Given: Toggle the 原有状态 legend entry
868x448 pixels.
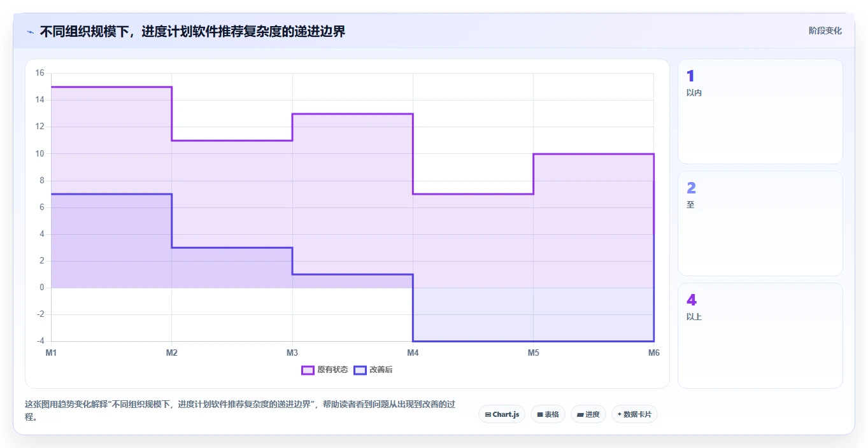Looking at the screenshot, I should click(x=325, y=370).
